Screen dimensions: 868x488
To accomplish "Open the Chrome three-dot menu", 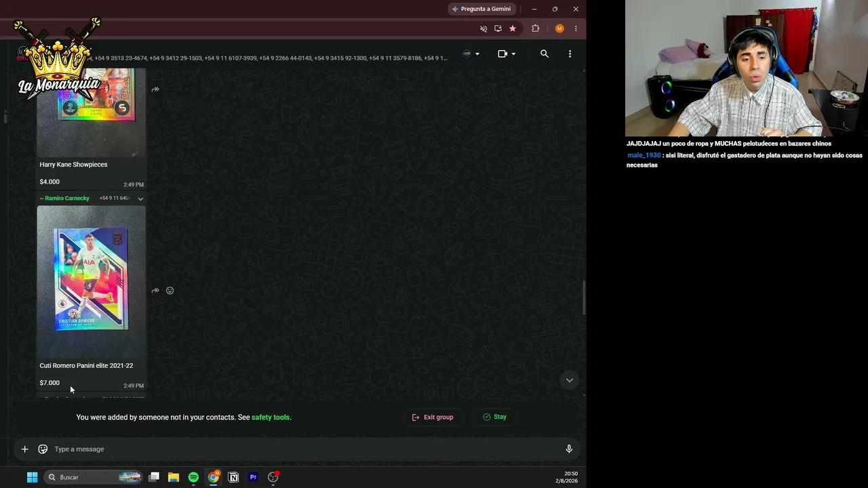I will coord(576,28).
